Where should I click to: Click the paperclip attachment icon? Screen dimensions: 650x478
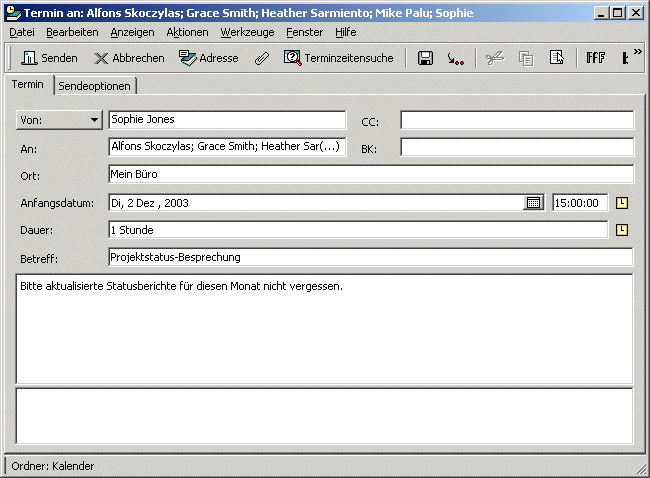[x=262, y=58]
